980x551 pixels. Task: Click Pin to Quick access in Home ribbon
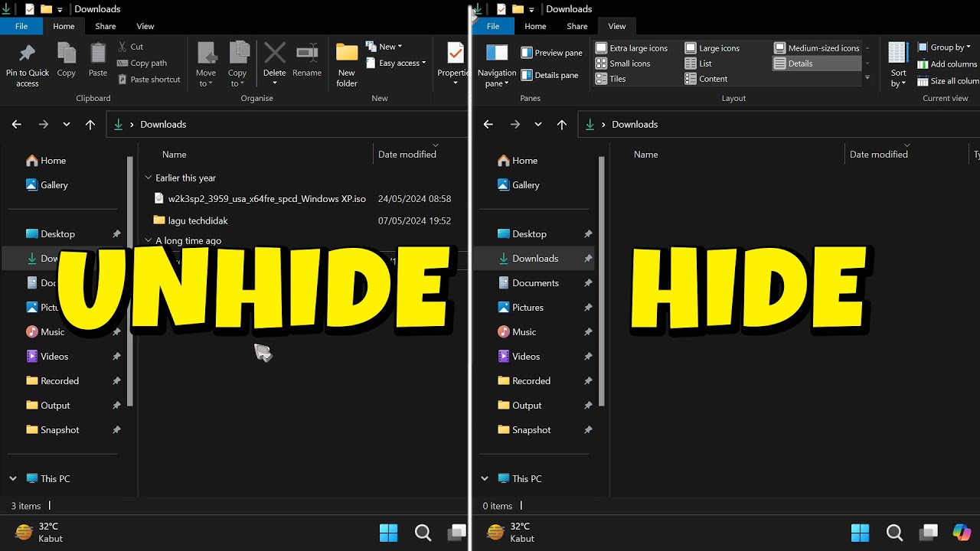28,65
